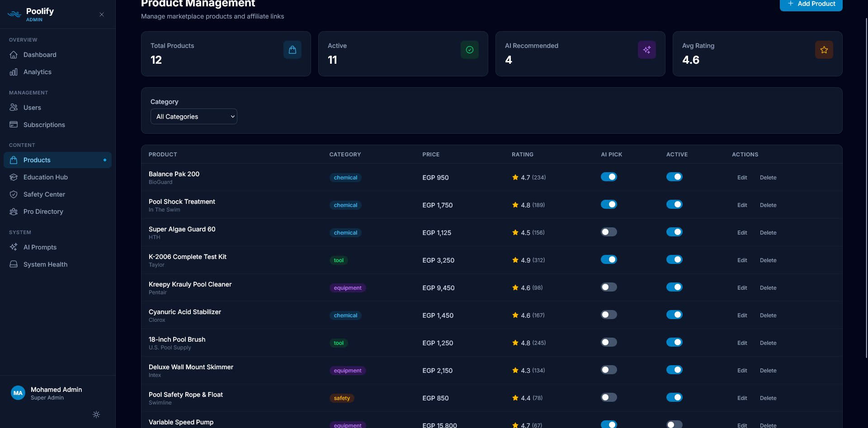The width and height of the screenshot is (868, 428).
Task: Click the Avg Rating star icon
Action: pyautogui.click(x=824, y=50)
